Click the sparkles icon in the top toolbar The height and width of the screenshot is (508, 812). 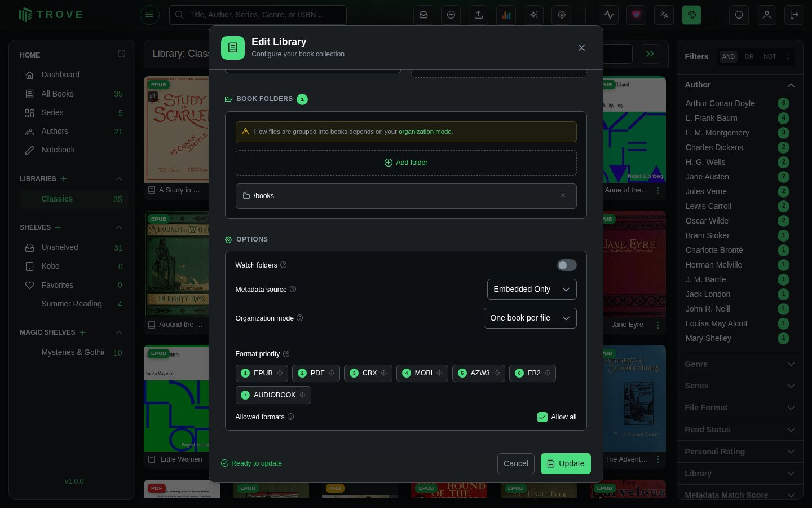point(534,15)
